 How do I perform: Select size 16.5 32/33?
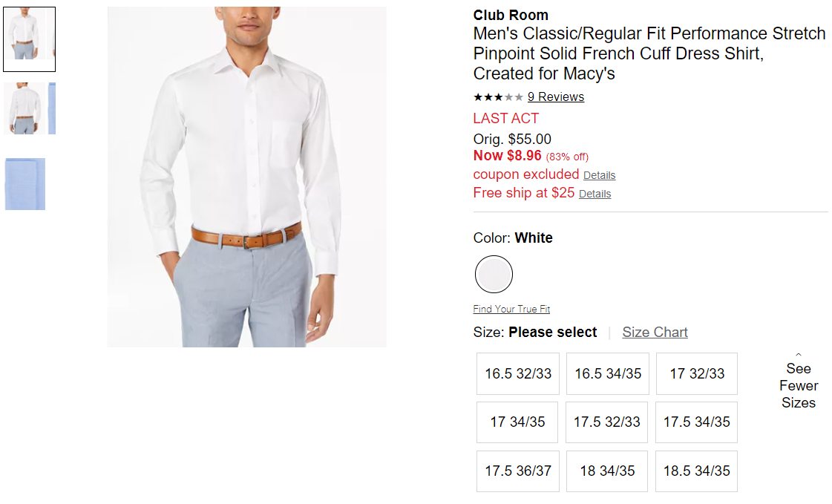pos(518,373)
